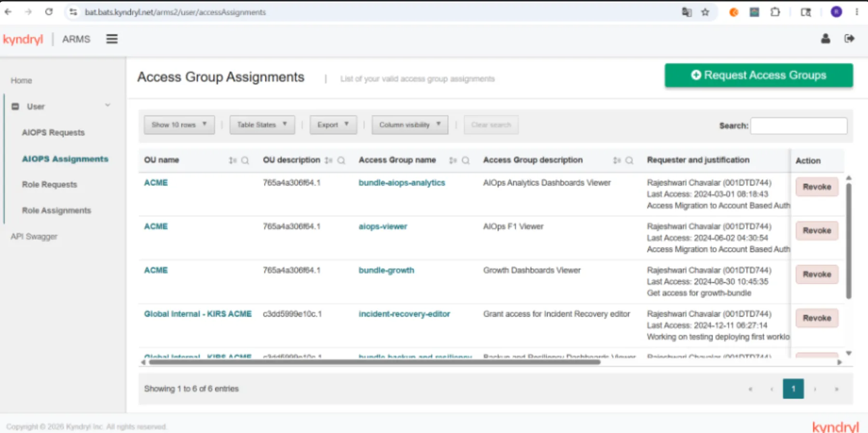
Task: Open Global Internal - KIRS ACME in incident-recovery-editor row
Action: click(198, 314)
